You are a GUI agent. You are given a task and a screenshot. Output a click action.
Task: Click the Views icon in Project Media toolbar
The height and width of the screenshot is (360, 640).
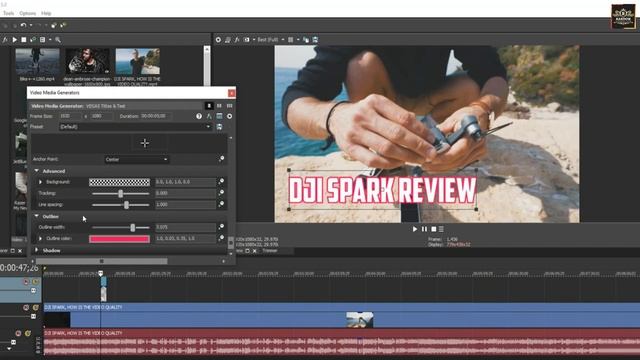pyautogui.click(x=42, y=40)
